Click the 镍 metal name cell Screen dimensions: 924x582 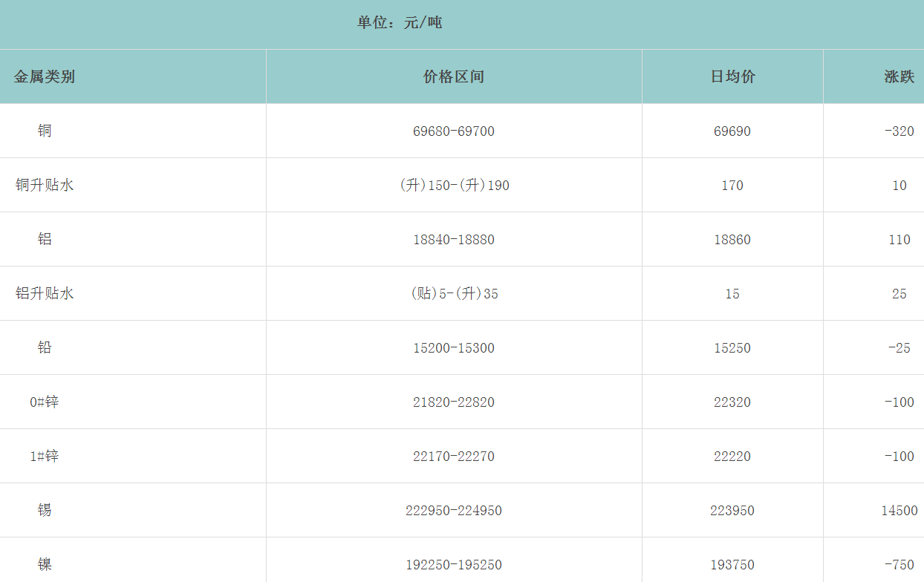(x=45, y=564)
